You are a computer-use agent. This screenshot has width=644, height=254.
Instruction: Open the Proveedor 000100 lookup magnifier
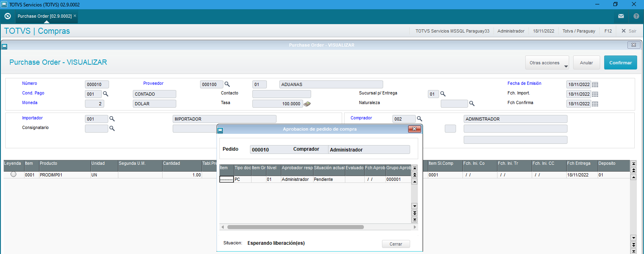(227, 84)
